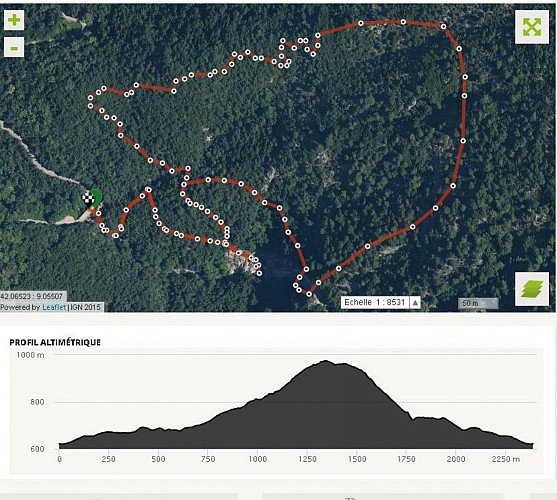Click the IGN 2015 attribution text
Screen dimensions: 557x500
(85, 308)
